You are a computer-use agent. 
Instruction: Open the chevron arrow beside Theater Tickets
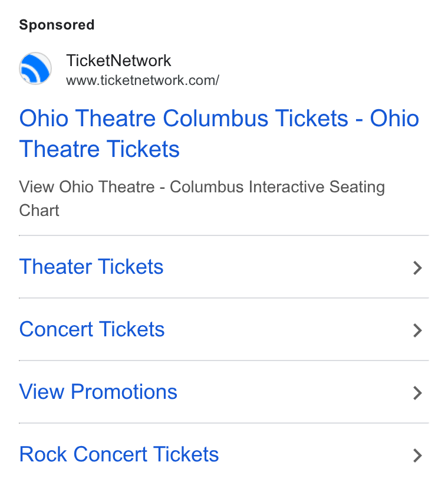[x=417, y=268]
